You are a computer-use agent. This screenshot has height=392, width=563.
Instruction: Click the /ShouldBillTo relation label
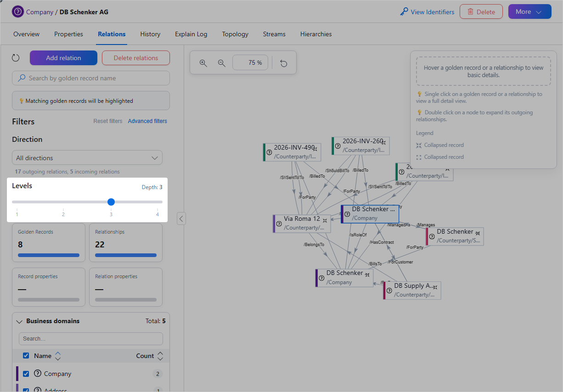tap(337, 170)
